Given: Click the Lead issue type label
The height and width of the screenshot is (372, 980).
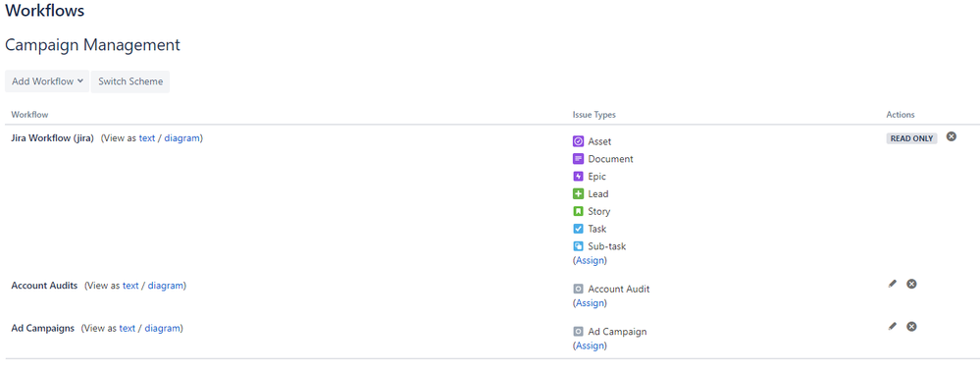Looking at the screenshot, I should click(x=598, y=194).
